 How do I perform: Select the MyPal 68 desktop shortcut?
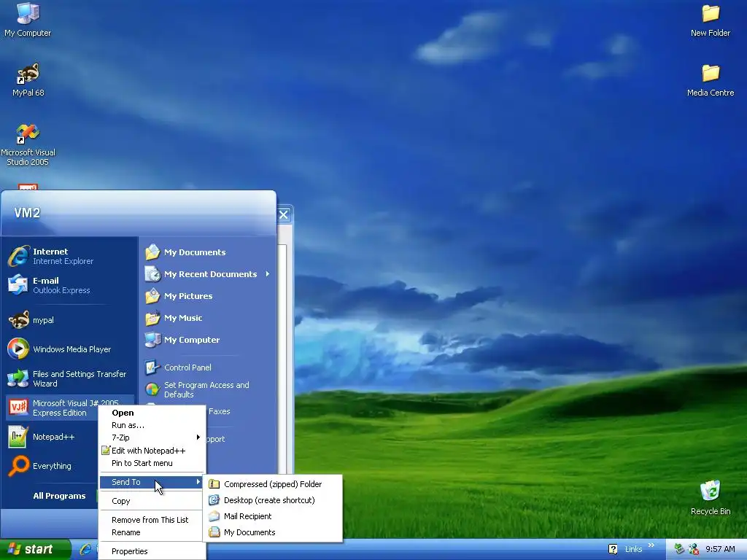28,80
